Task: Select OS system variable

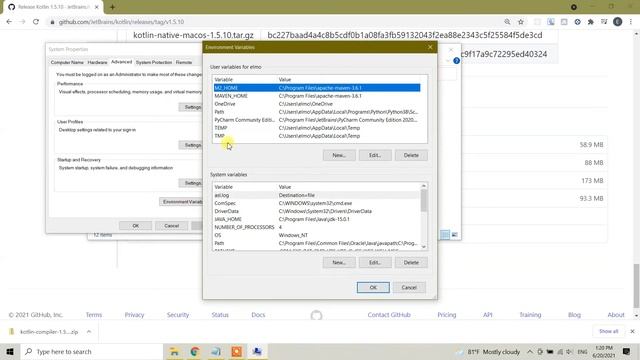Action: point(317,235)
